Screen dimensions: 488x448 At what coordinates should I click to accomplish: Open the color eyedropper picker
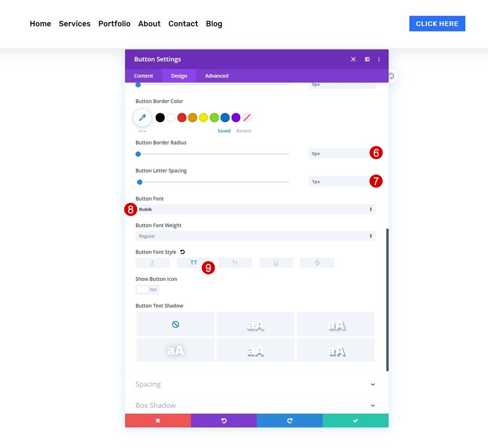tap(143, 118)
